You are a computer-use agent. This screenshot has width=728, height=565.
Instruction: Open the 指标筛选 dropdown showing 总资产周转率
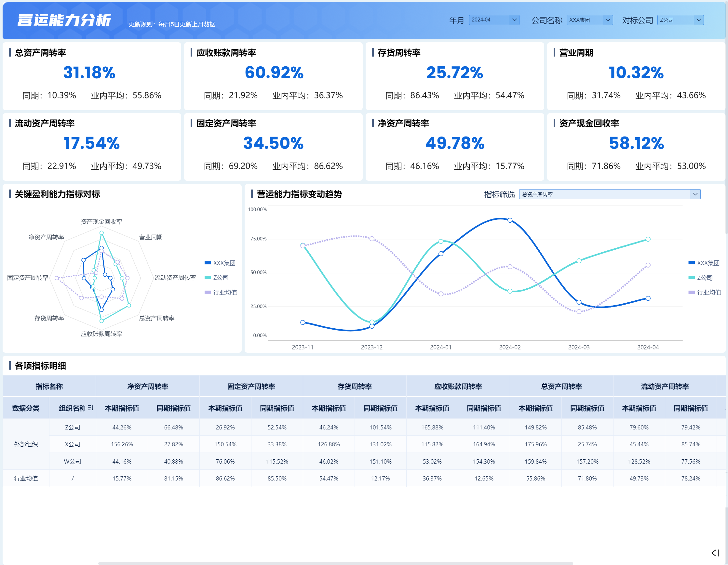[609, 194]
